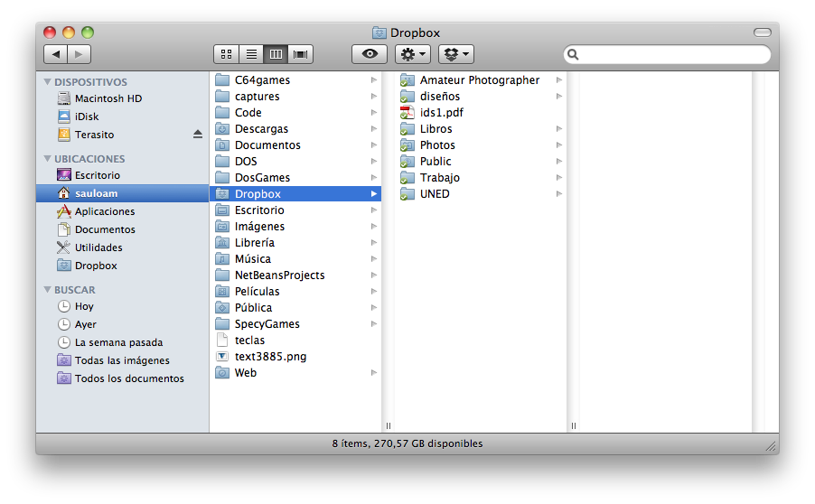The image size is (815, 504).
Task: Open Dropbox in sidebar
Action: tap(123, 266)
